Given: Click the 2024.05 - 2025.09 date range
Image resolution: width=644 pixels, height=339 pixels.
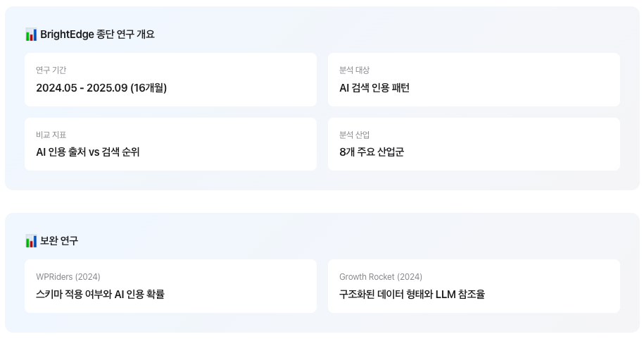Looking at the screenshot, I should [x=82, y=88].
